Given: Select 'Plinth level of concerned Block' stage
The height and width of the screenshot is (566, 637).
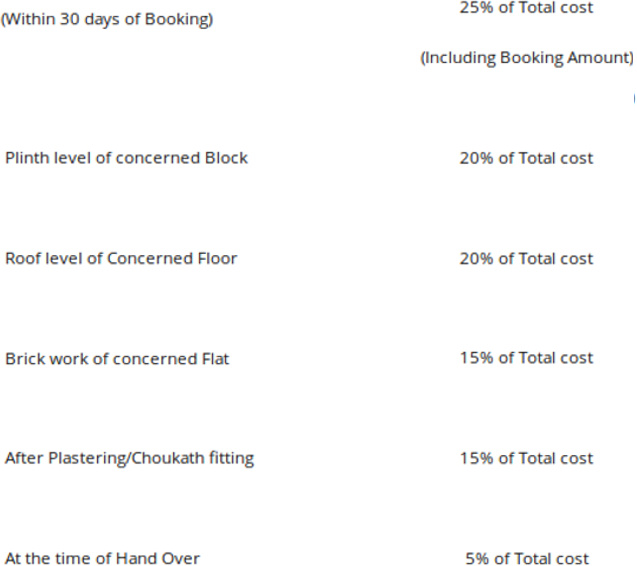Looking at the screenshot, I should [x=126, y=158].
